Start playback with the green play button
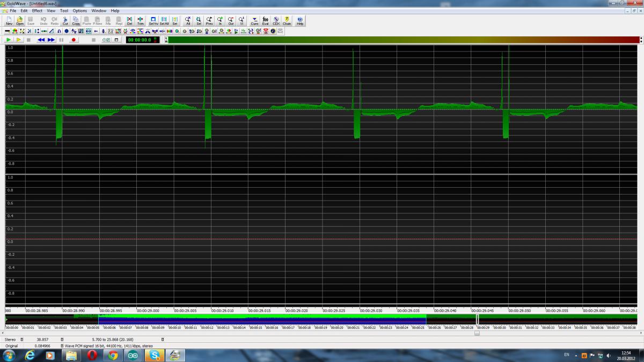644x362 pixels. coord(9,40)
